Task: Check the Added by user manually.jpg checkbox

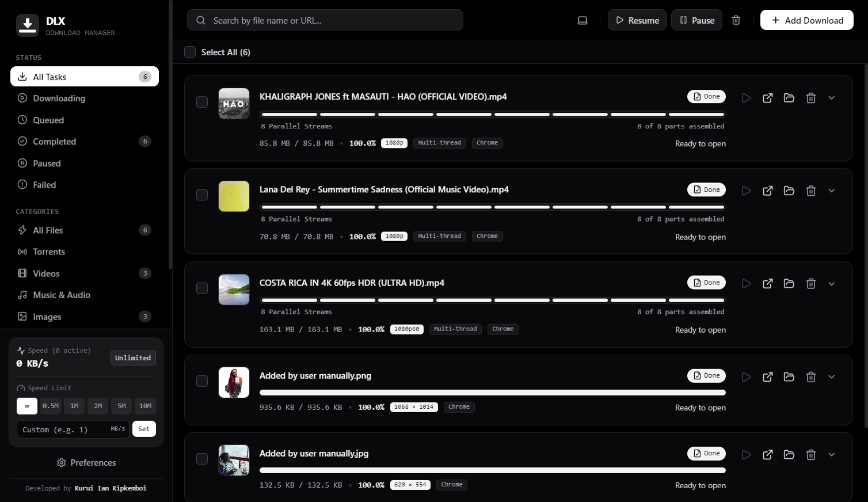Action: point(202,459)
